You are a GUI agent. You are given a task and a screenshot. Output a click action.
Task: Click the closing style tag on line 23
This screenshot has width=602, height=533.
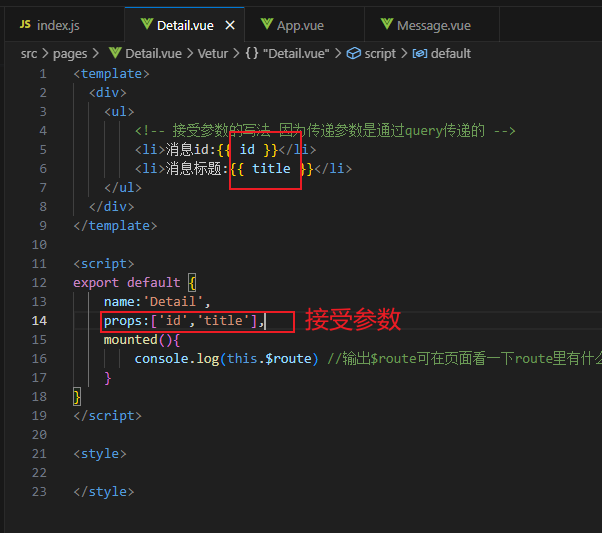coord(104,492)
